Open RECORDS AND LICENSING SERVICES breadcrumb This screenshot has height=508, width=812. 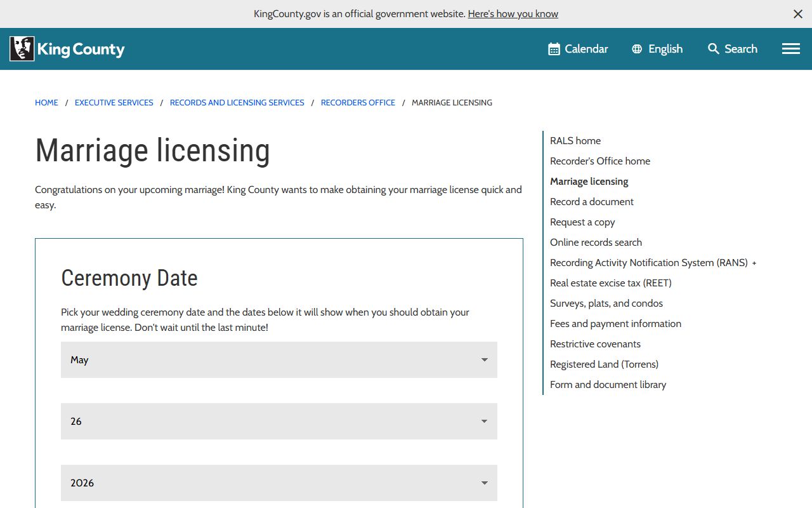coord(237,102)
